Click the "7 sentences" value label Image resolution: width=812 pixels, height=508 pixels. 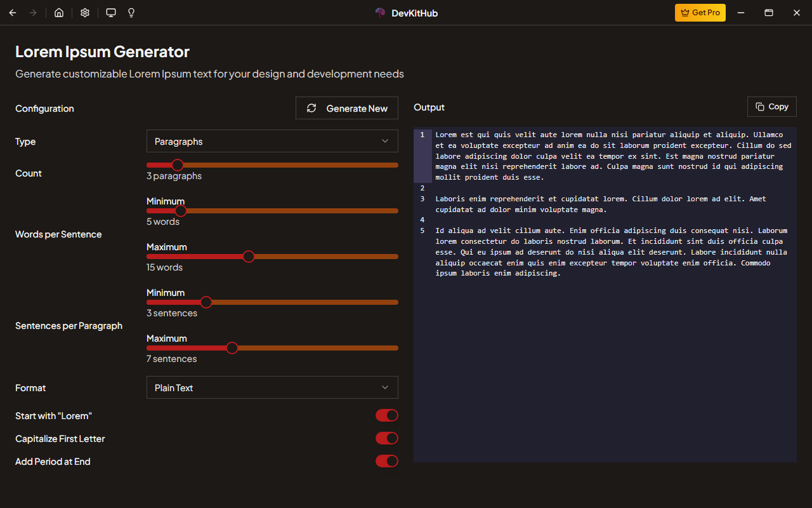coord(172,359)
